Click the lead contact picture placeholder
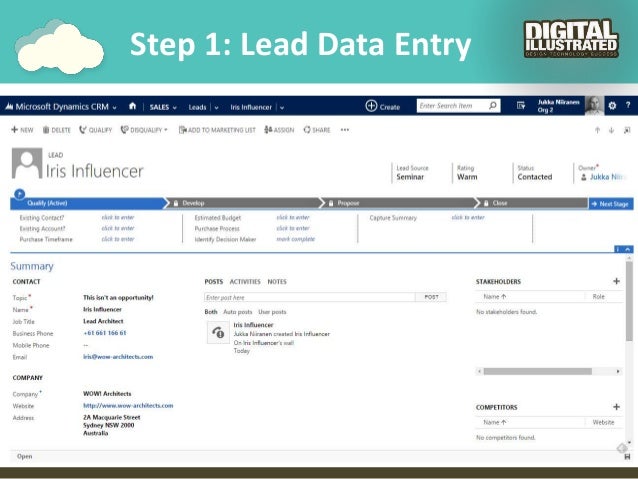 pos(27,163)
